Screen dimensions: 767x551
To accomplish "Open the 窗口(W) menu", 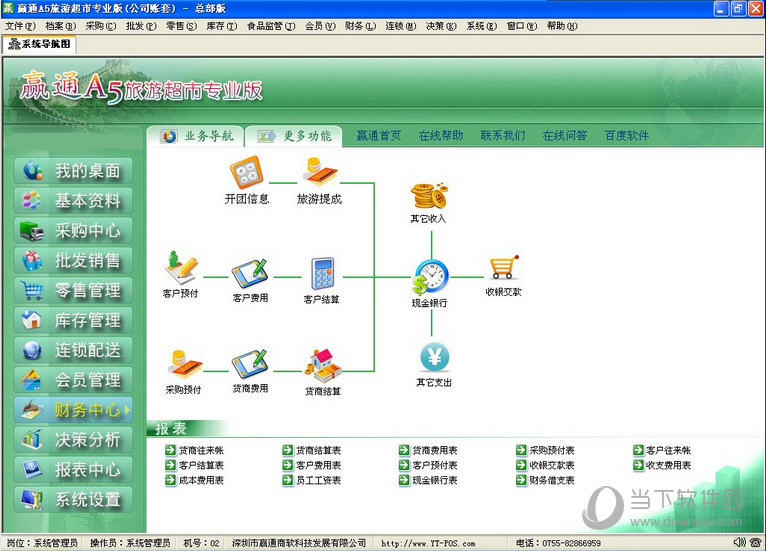I will (x=522, y=26).
